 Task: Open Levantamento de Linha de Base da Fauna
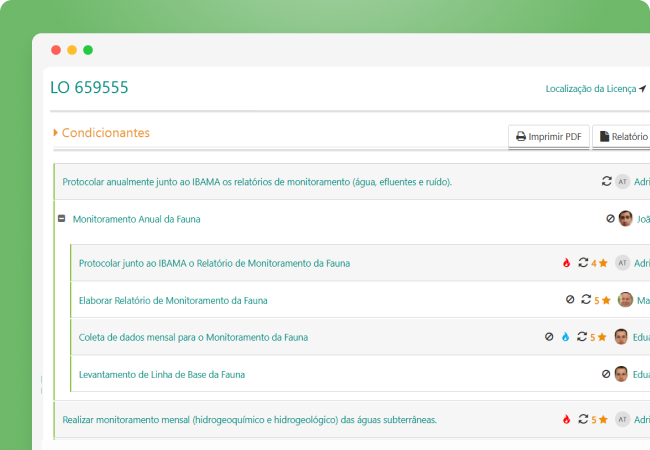(x=162, y=375)
